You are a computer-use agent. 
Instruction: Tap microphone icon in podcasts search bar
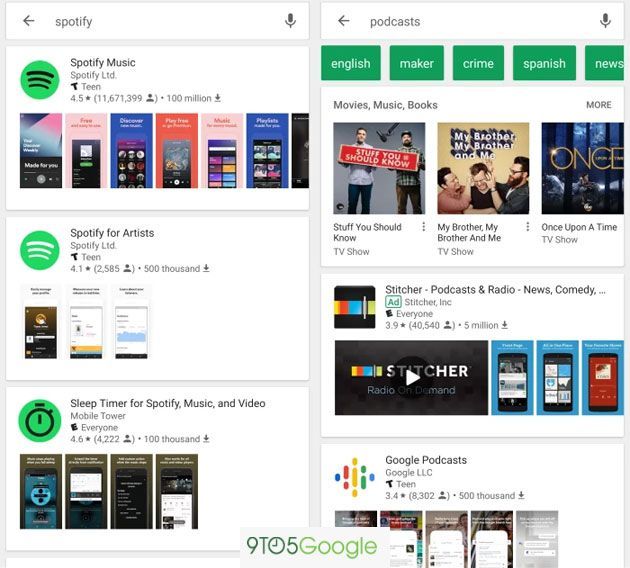click(605, 21)
